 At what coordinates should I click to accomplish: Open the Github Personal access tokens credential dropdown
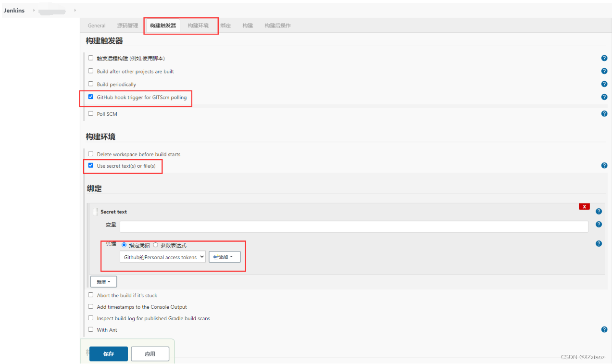(162, 257)
